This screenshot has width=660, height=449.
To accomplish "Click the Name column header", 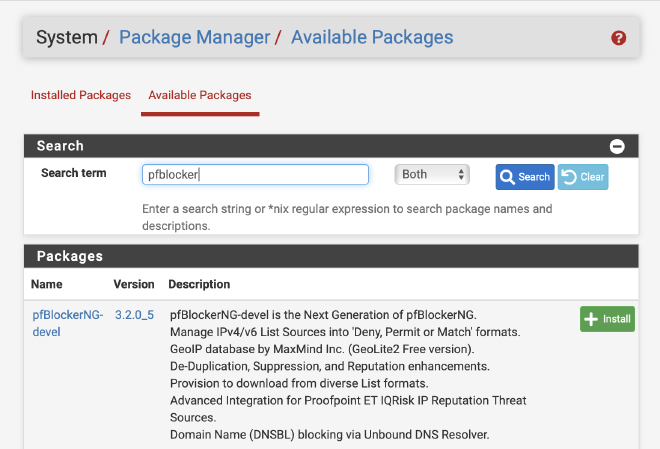I will pos(47,284).
